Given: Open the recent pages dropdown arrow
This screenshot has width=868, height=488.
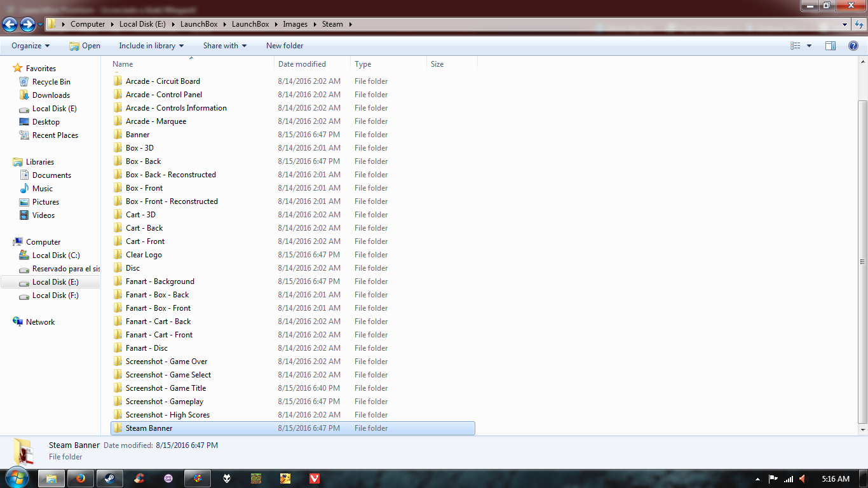Looking at the screenshot, I should pyautogui.click(x=41, y=24).
